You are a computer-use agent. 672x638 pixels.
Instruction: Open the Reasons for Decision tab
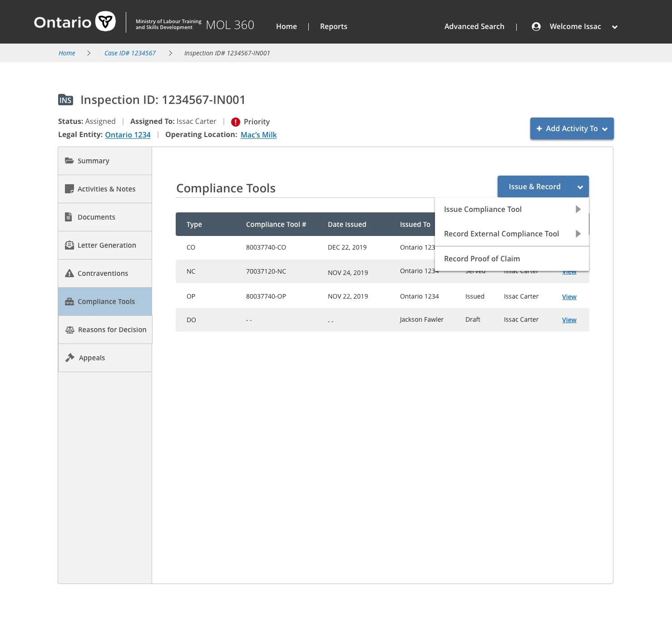click(x=105, y=329)
